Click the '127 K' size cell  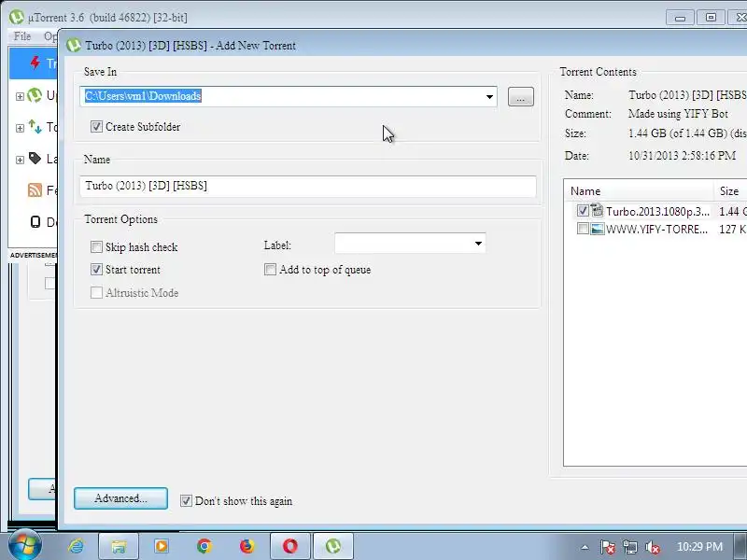[x=733, y=229]
